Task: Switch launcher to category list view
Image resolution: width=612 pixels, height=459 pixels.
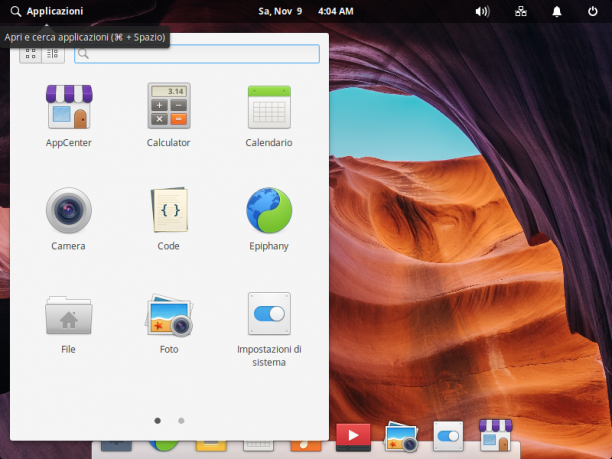Action: tap(53, 54)
